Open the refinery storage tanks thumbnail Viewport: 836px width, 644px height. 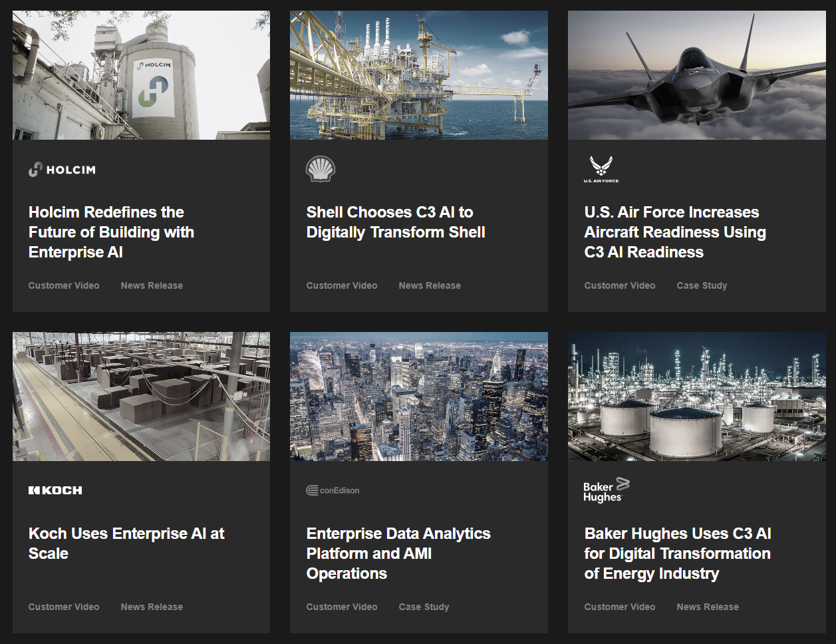tap(697, 397)
